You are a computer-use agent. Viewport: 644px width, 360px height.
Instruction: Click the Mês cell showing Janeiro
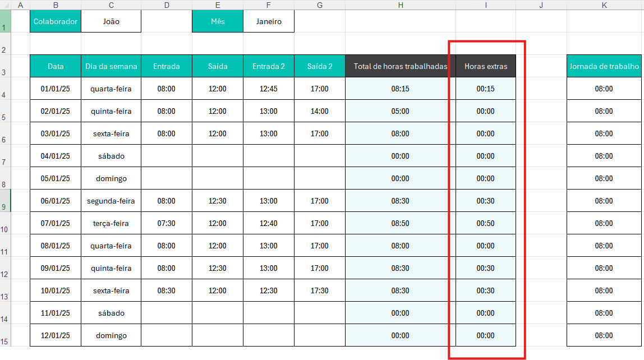[x=268, y=22]
